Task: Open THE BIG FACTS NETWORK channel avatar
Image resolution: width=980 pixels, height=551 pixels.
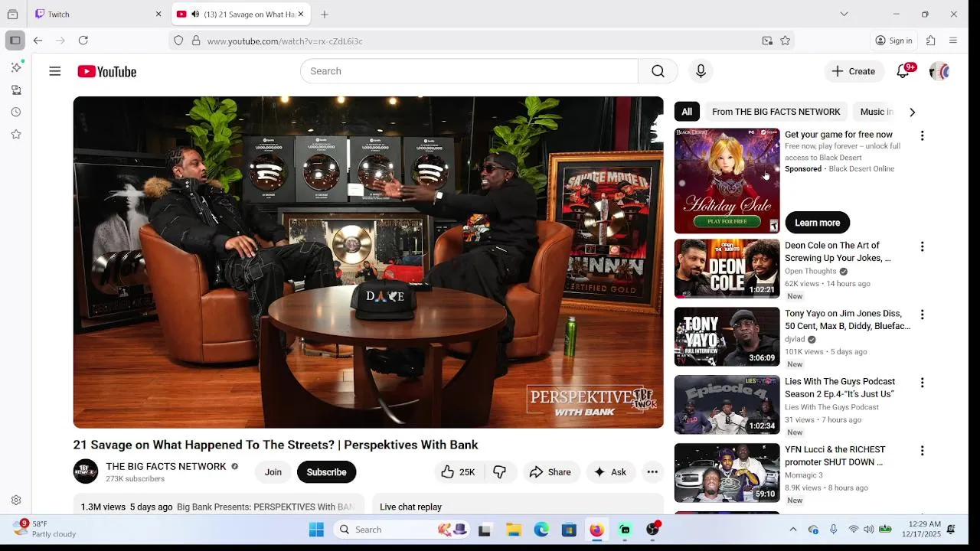Action: coord(86,471)
